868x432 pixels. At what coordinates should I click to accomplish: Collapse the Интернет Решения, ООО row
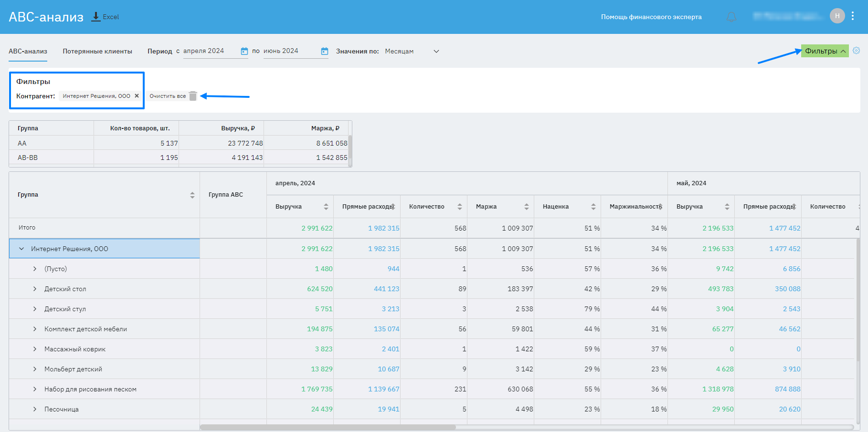pyautogui.click(x=21, y=249)
